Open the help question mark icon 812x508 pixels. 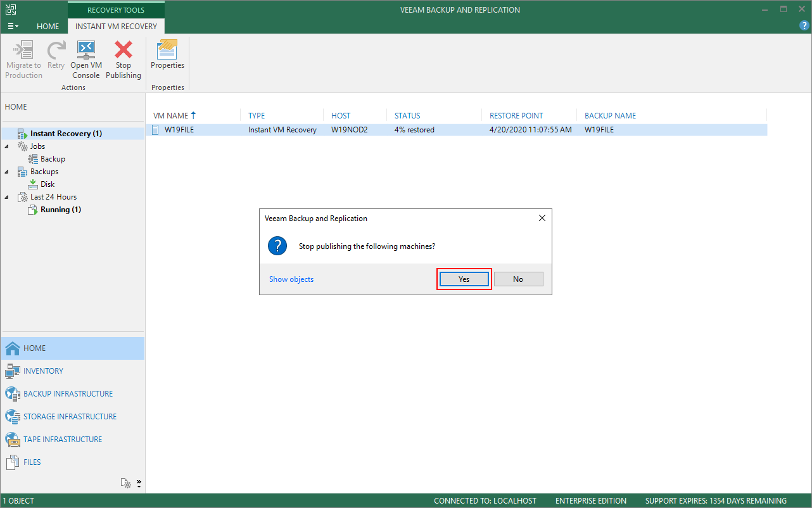click(x=804, y=26)
